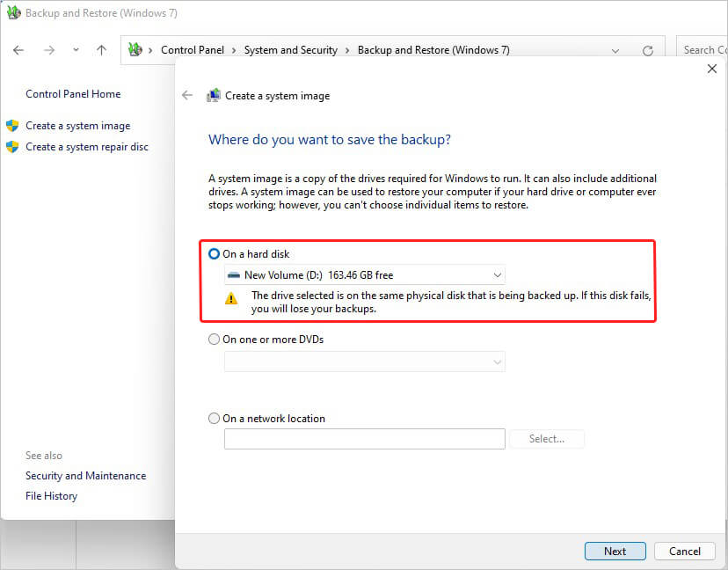
Task: Open the New Volume (D:) drive dropdown
Action: tap(365, 275)
